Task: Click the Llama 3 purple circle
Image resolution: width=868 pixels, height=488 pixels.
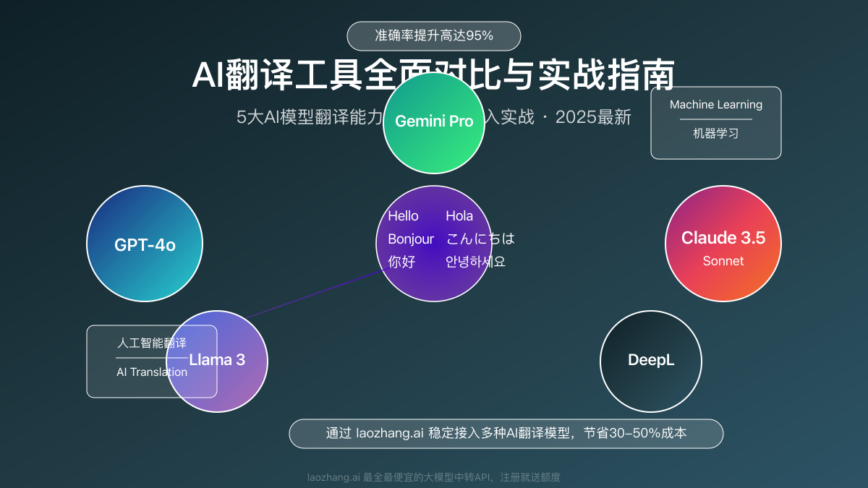Action: click(217, 361)
